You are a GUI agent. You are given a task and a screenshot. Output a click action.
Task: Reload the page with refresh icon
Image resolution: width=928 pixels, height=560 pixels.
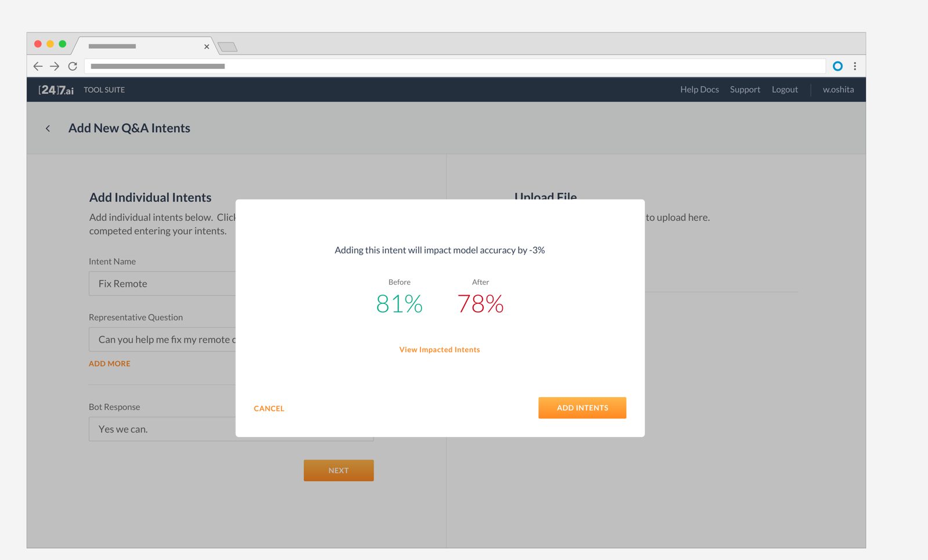(x=72, y=66)
